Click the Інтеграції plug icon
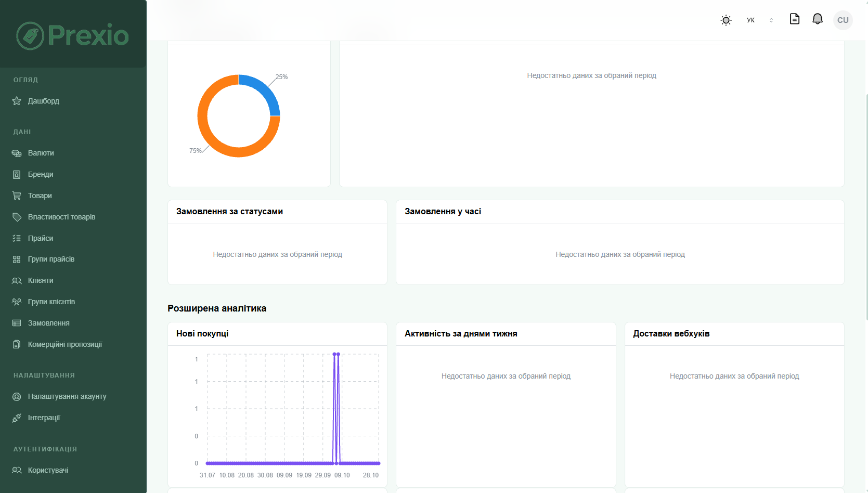 point(17,418)
